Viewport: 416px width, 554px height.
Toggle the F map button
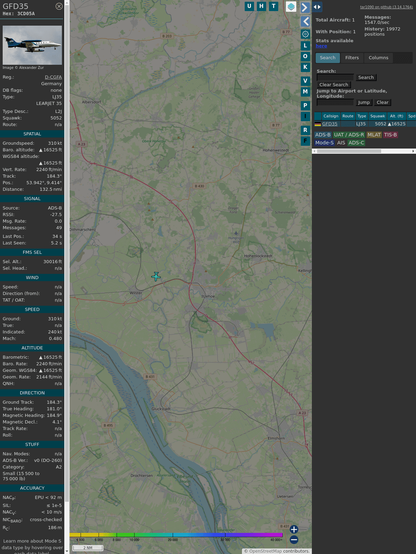click(305, 141)
